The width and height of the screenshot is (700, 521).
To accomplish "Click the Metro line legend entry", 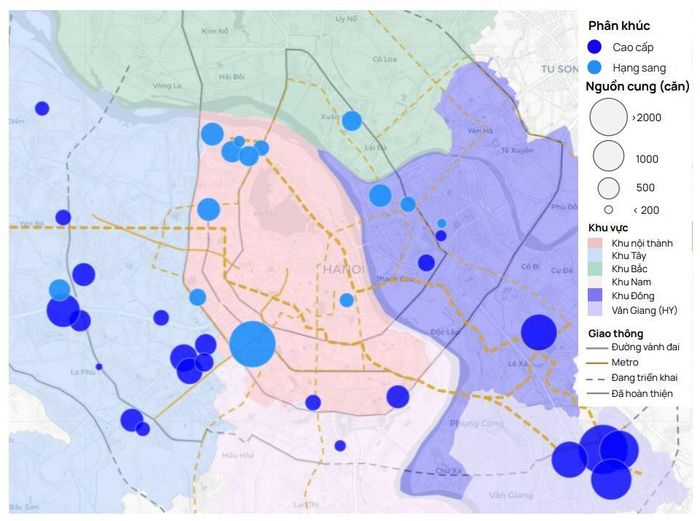I will point(612,363).
